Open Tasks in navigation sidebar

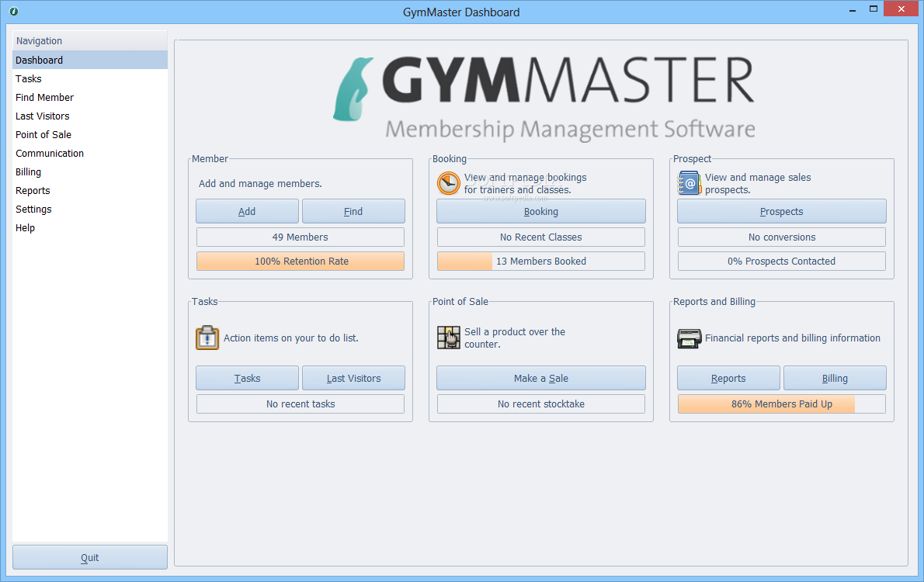(x=89, y=79)
